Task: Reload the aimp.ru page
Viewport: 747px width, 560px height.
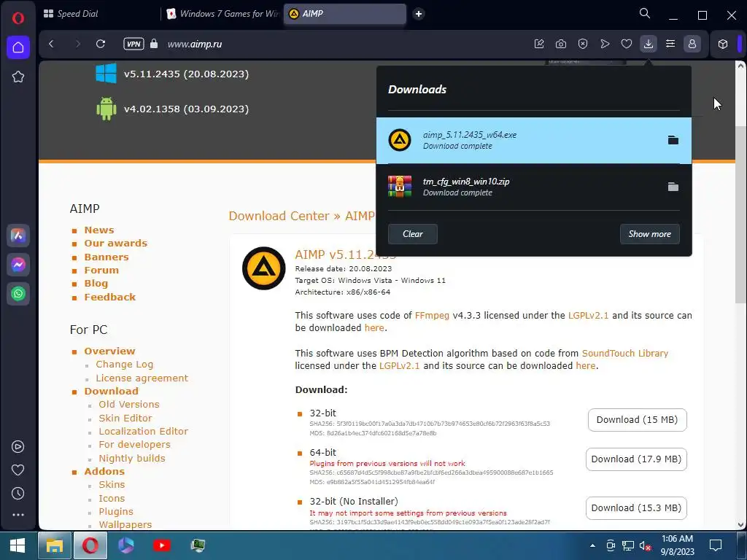Action: [x=101, y=44]
